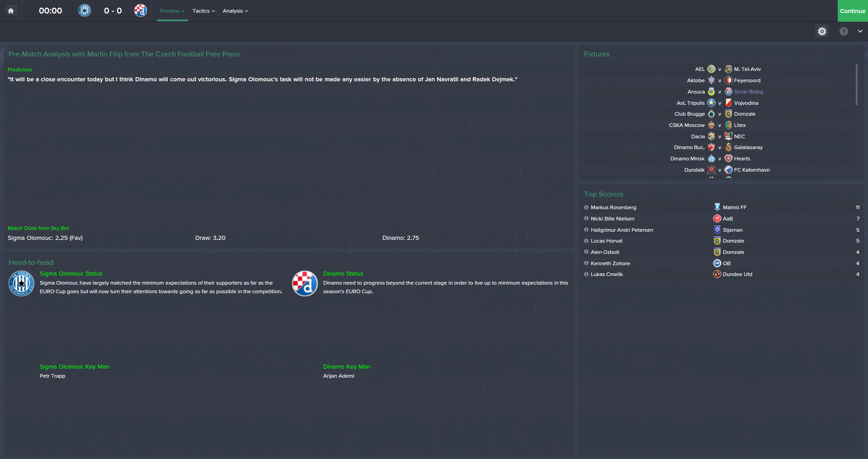
Task: Click the Galatasaray badge in Fixtures
Action: 728,147
